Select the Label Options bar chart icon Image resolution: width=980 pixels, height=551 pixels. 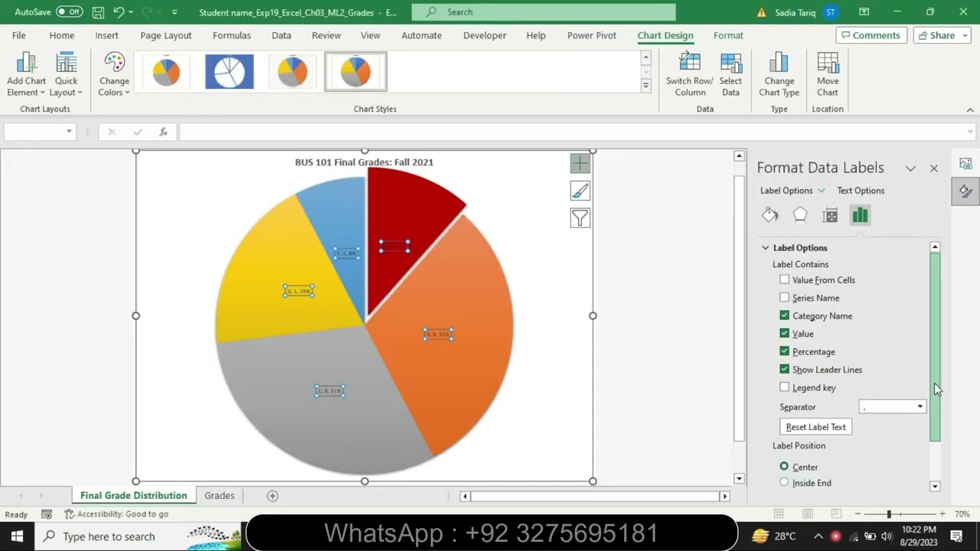(x=860, y=215)
